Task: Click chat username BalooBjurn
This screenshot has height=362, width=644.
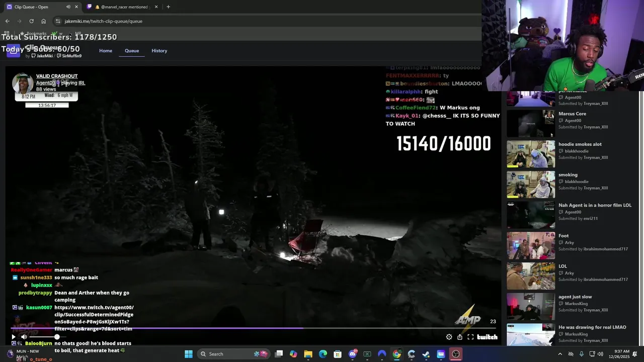Action: click(x=39, y=343)
